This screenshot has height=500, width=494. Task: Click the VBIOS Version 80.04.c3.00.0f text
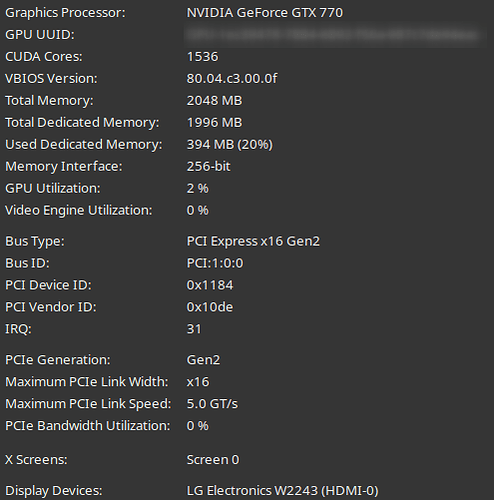(x=232, y=79)
